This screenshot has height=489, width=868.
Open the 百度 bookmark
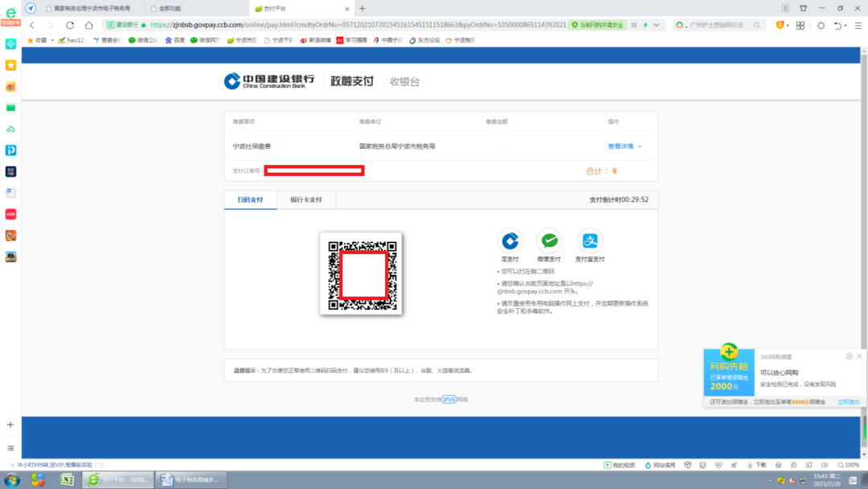(x=175, y=40)
